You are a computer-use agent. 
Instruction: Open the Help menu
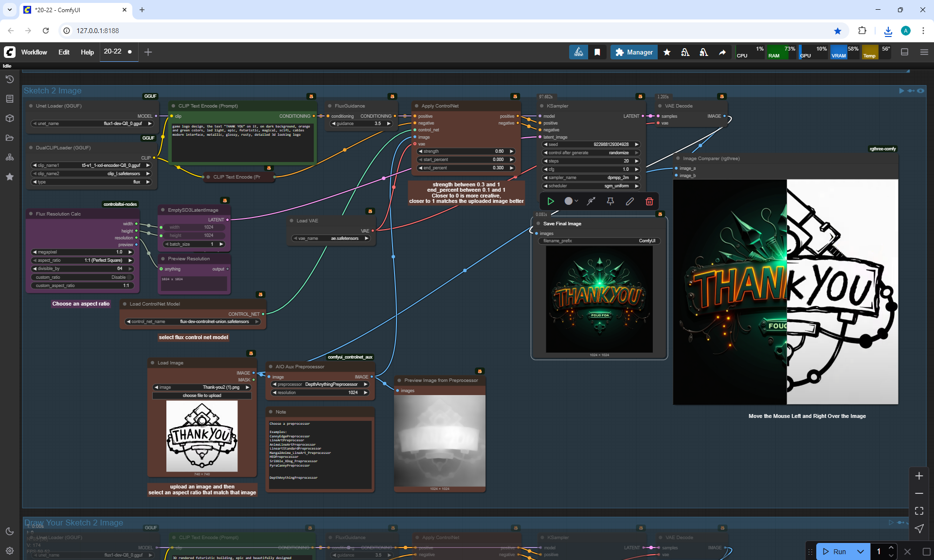click(87, 52)
